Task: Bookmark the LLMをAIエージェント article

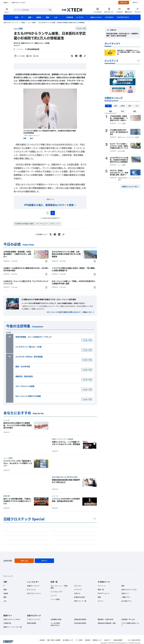Action: click(x=46, y=287)
